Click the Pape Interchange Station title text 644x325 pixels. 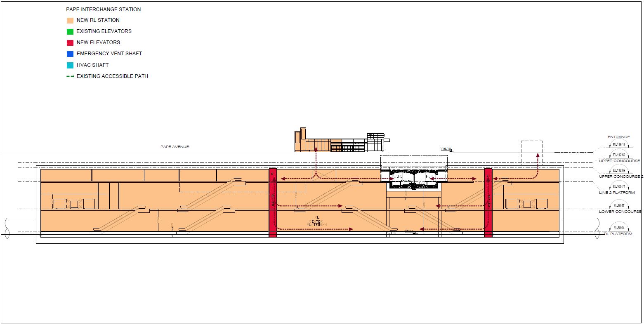coord(103,9)
